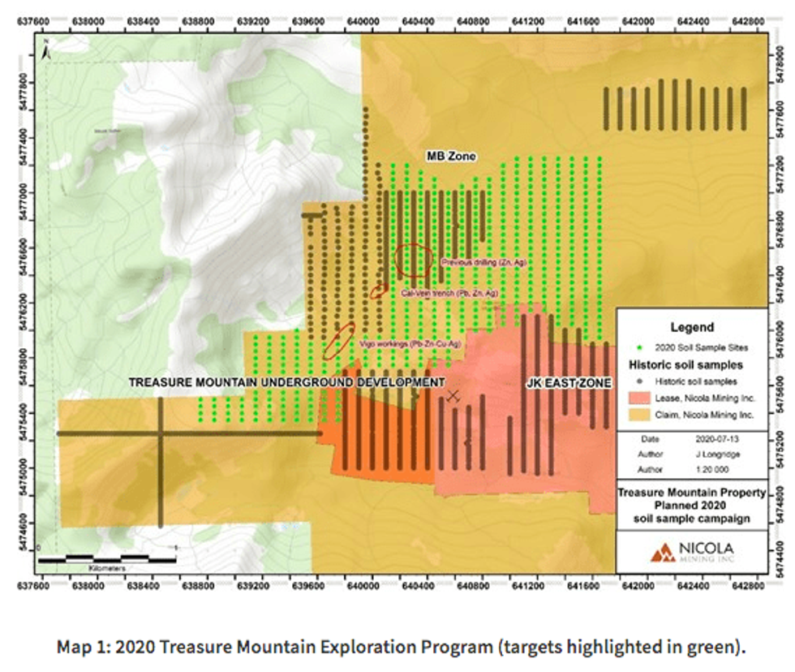
Task: Select the red Vigo workings ellipse outline
Action: tap(338, 341)
